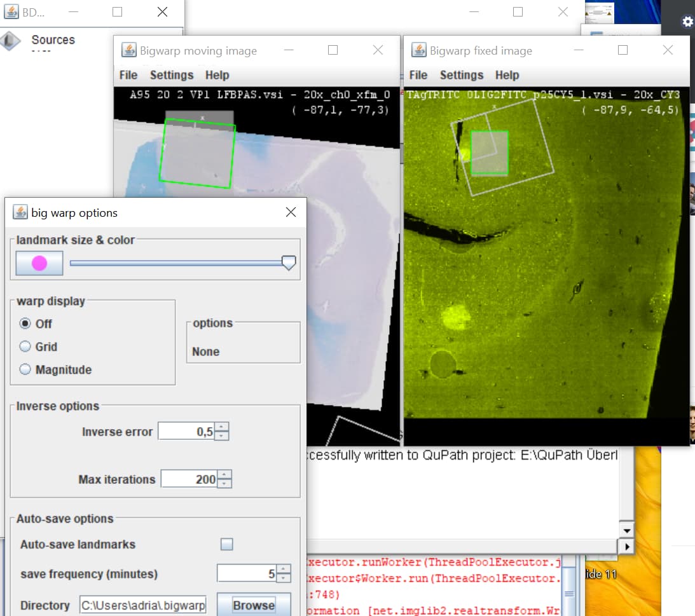Click the Java icon on the BD window title bar

(11, 11)
